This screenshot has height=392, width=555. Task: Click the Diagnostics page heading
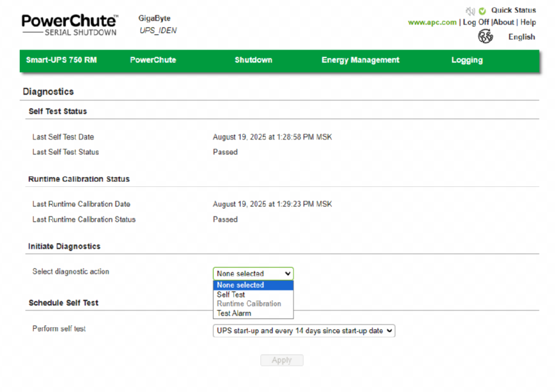click(x=48, y=92)
